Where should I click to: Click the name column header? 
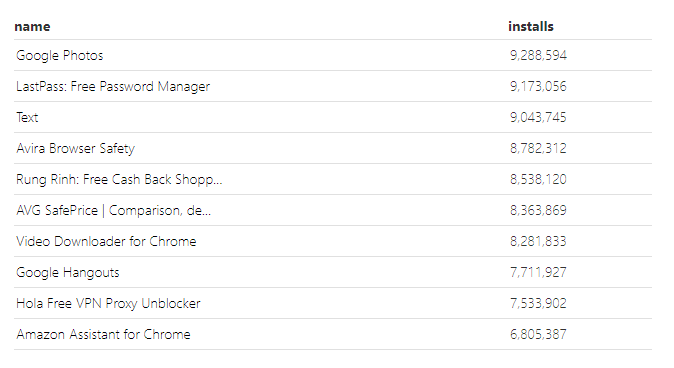[32, 27]
